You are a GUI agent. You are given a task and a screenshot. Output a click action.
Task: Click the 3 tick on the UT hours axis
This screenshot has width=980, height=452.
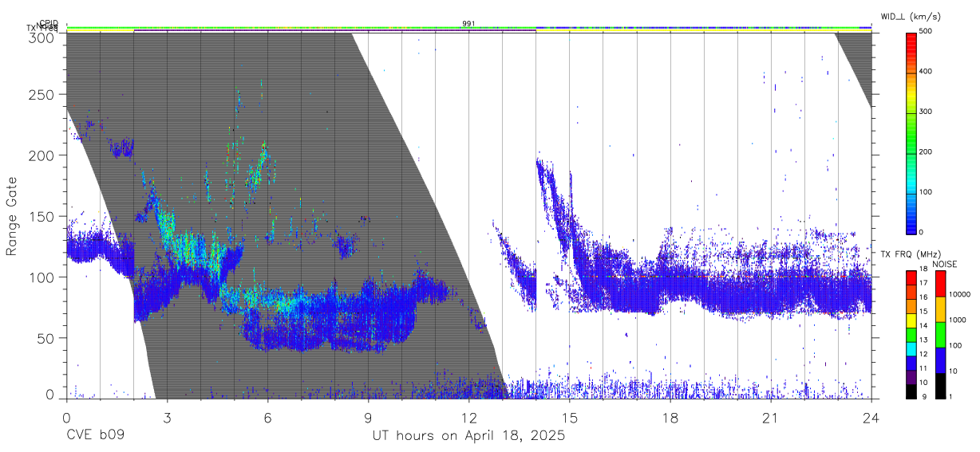click(x=167, y=418)
